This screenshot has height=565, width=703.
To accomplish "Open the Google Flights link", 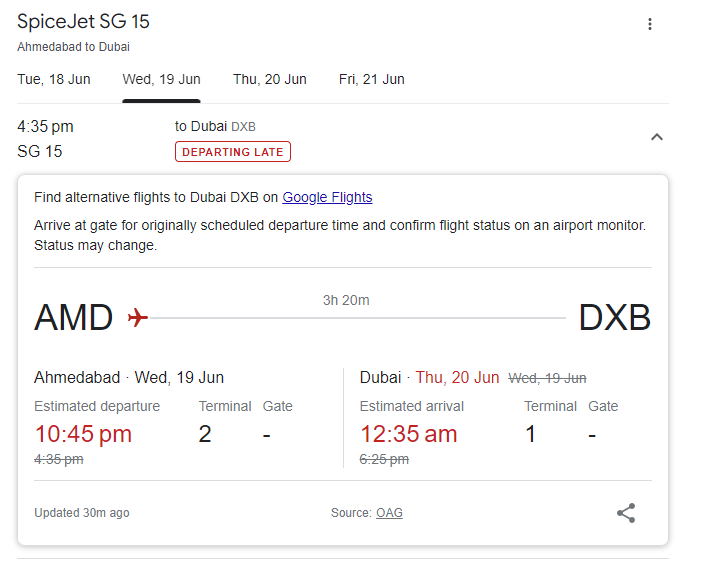I will 327,197.
